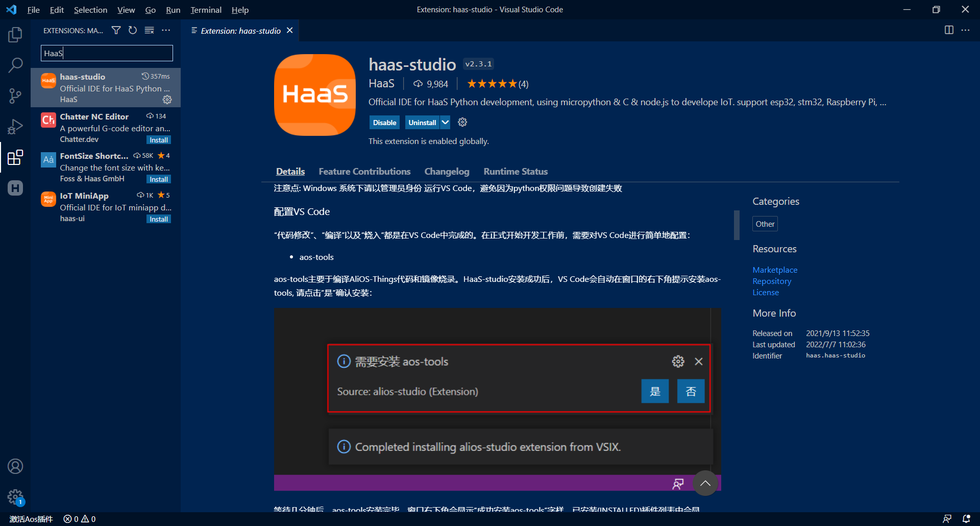This screenshot has height=526, width=980.
Task: Open the Run menu
Action: tap(173, 10)
